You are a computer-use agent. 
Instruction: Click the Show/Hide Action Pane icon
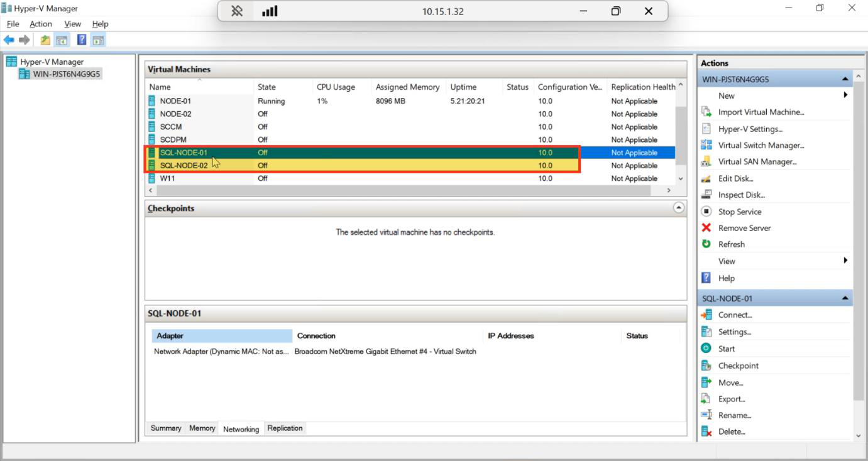click(x=98, y=40)
